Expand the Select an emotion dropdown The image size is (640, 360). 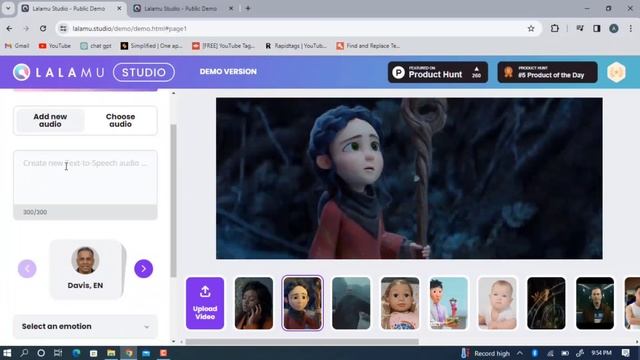click(85, 326)
